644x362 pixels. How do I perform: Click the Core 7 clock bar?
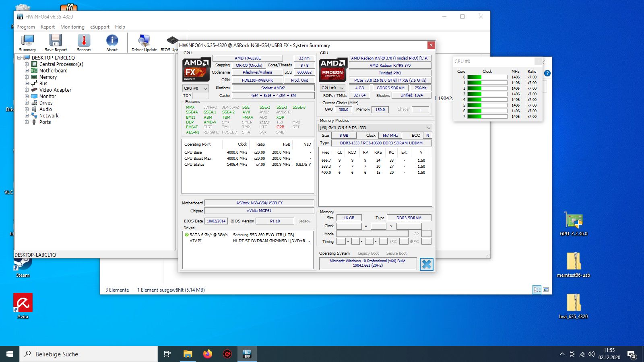[487, 117]
